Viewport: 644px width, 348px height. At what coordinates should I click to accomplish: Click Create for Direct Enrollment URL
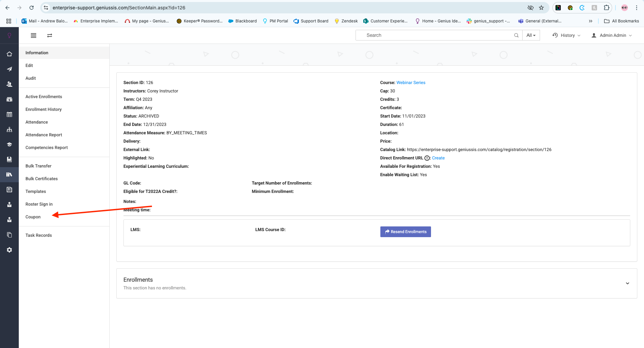pyautogui.click(x=438, y=158)
